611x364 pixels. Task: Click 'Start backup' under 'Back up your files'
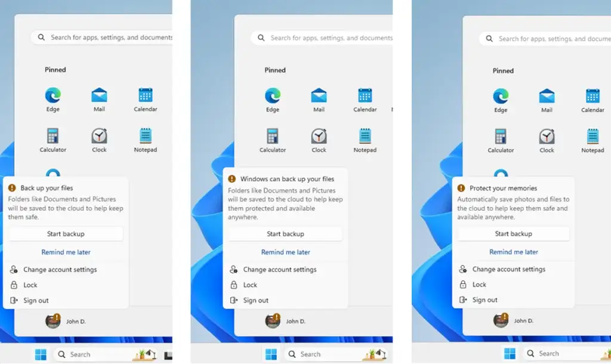click(66, 234)
